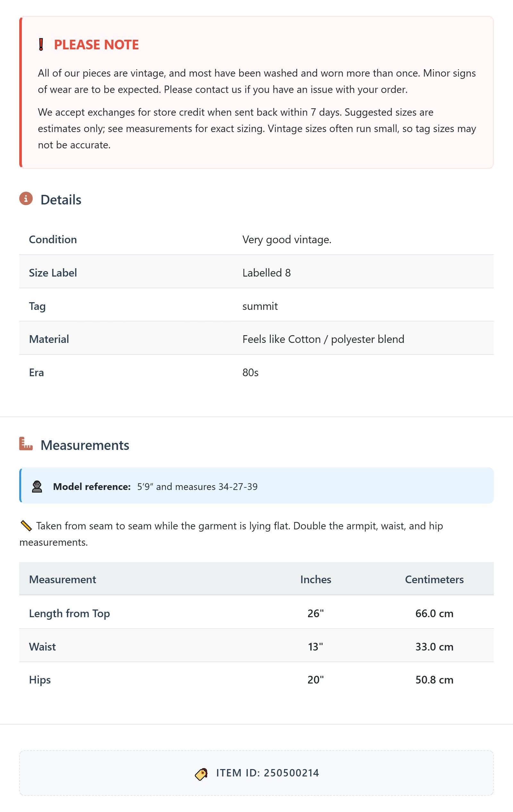Click the 80s era value
This screenshot has height=812, width=513.
pyautogui.click(x=250, y=373)
